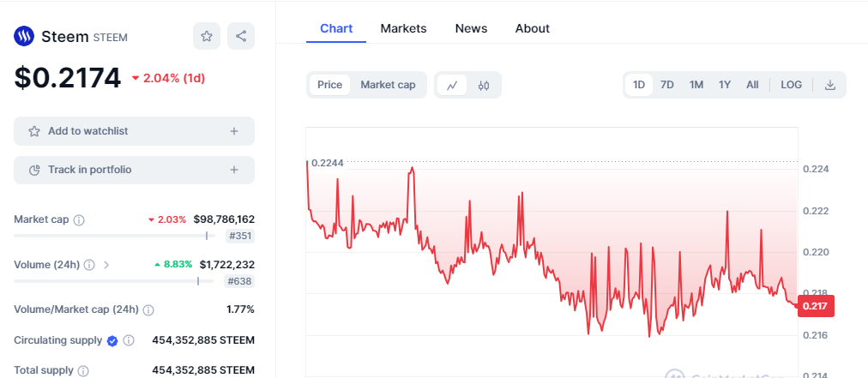This screenshot has height=378, width=868.
Task: Open Market cap info tooltip icon
Action: click(x=79, y=219)
